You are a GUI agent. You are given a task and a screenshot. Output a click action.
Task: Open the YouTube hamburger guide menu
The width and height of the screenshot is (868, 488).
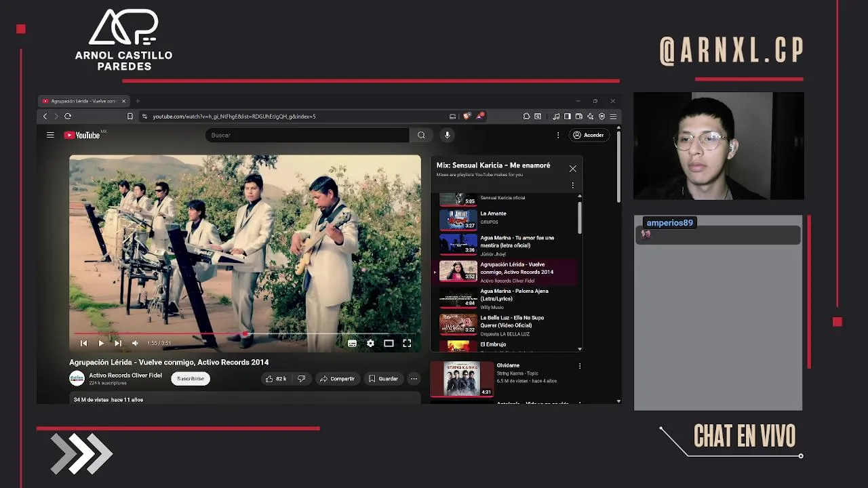(50, 135)
